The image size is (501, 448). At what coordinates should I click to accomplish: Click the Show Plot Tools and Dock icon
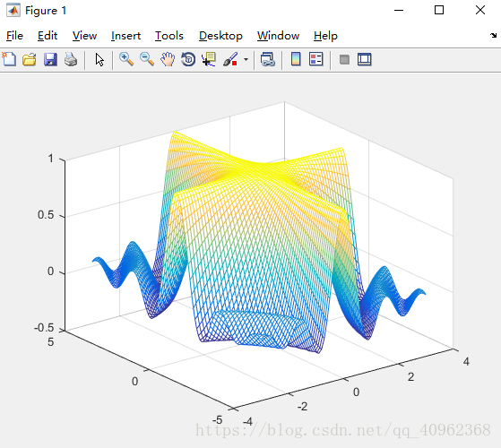coord(364,59)
